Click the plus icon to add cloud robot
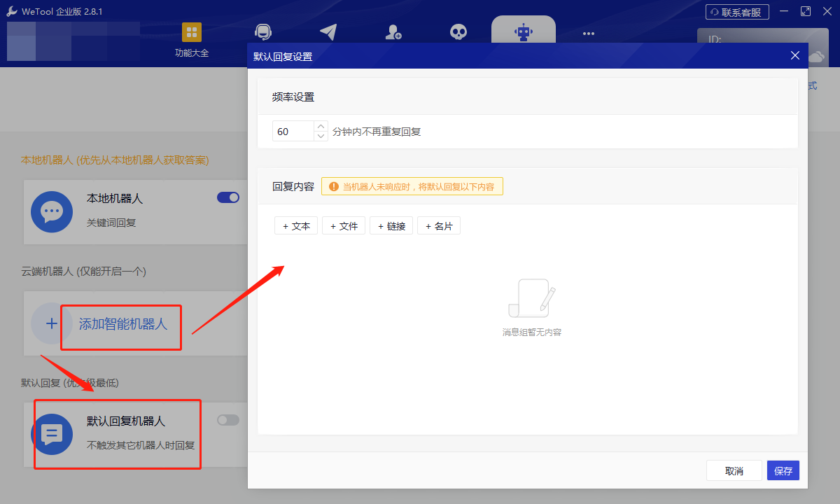Image resolution: width=840 pixels, height=504 pixels. (52, 323)
